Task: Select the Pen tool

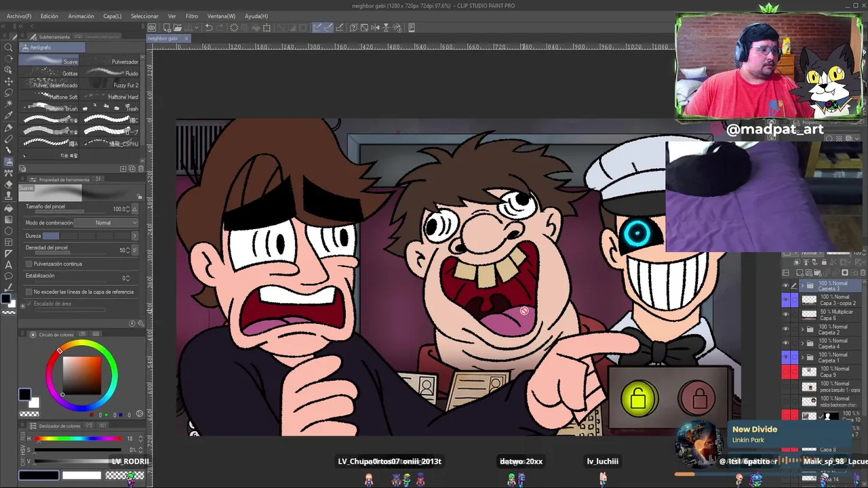Action: pyautogui.click(x=9, y=127)
